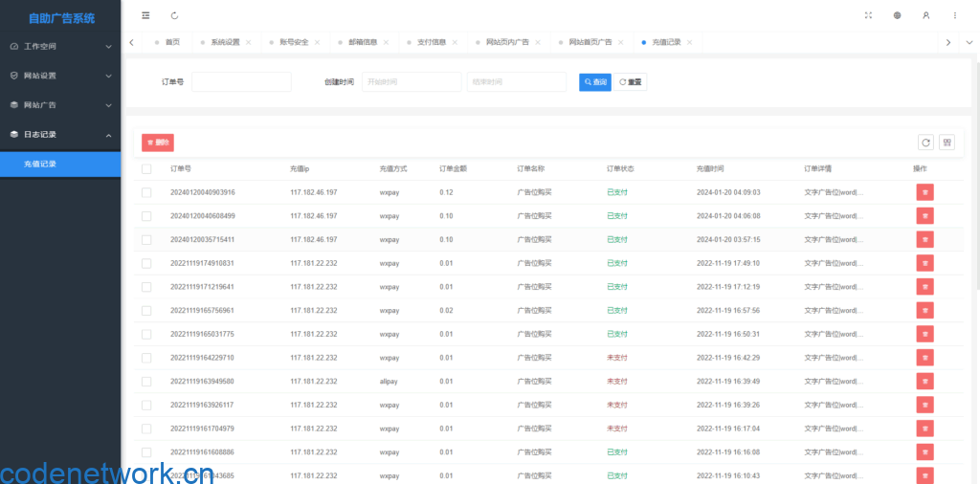Select the checkbox for order 20221119163949580
The width and height of the screenshot is (980, 484).
[146, 381]
